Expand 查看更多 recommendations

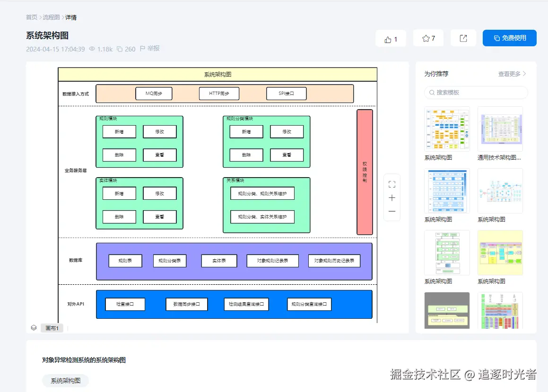click(512, 74)
